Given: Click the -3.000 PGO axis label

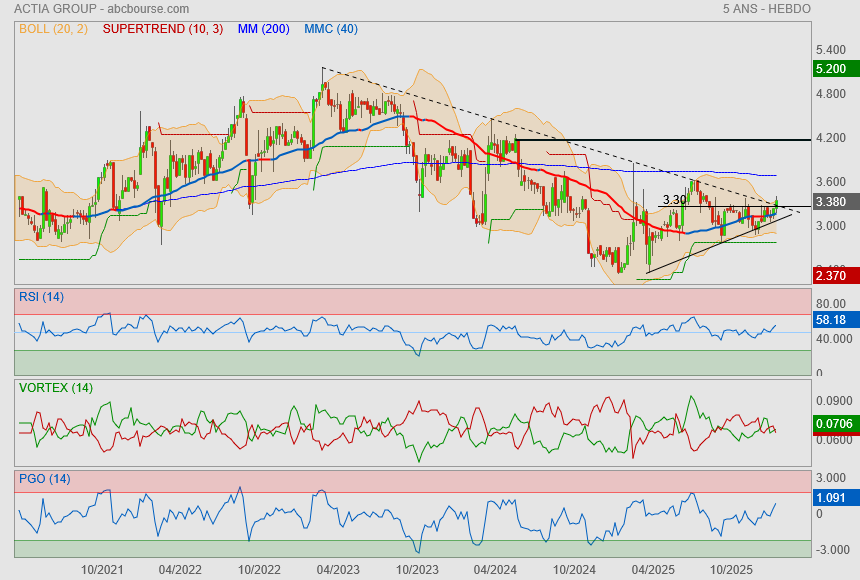Looking at the screenshot, I should [833, 550].
